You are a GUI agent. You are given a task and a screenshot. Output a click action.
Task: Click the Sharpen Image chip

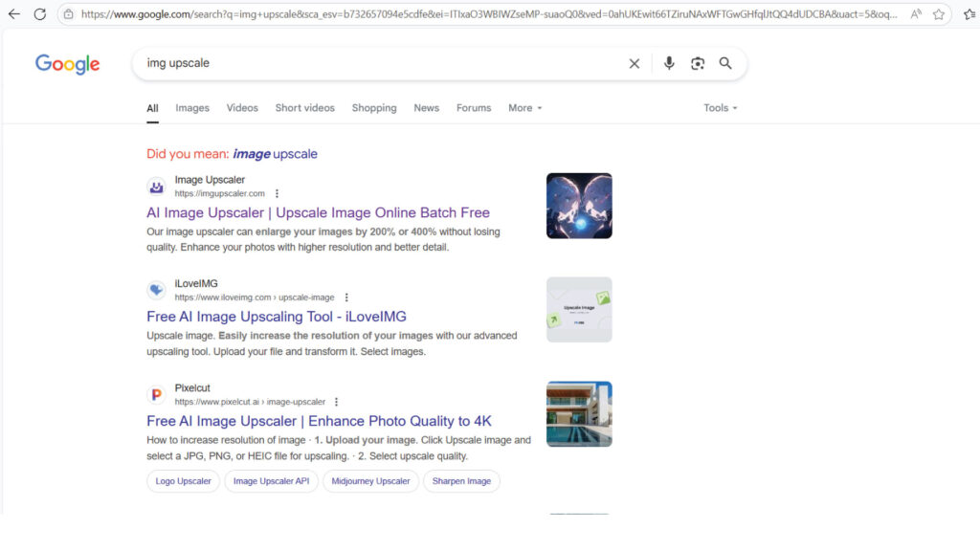click(x=462, y=481)
